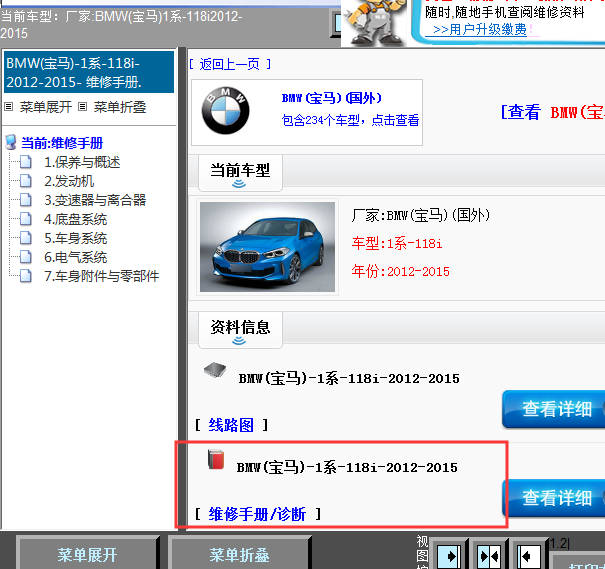Click the page icon for 7.车身附件与零部件
This screenshot has height=569, width=605.
[26, 275]
